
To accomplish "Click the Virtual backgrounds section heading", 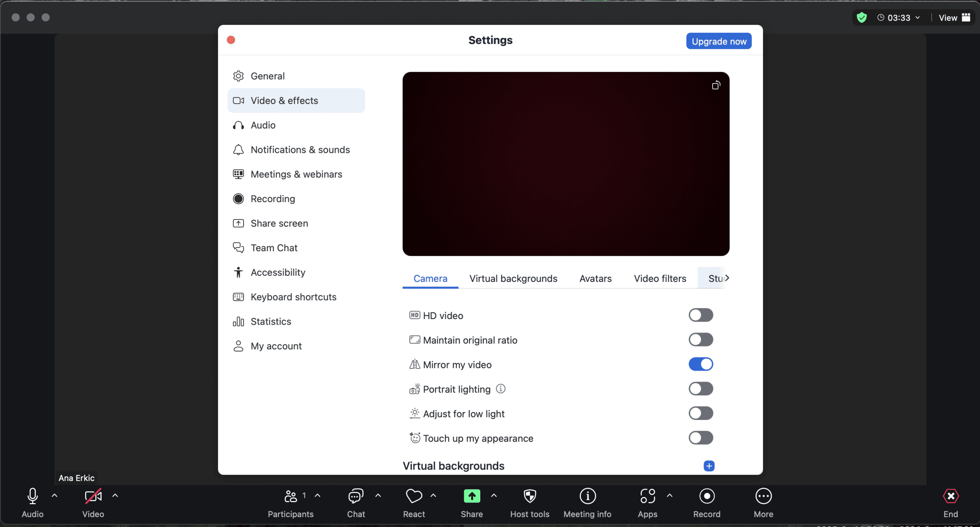I will pyautogui.click(x=453, y=466).
